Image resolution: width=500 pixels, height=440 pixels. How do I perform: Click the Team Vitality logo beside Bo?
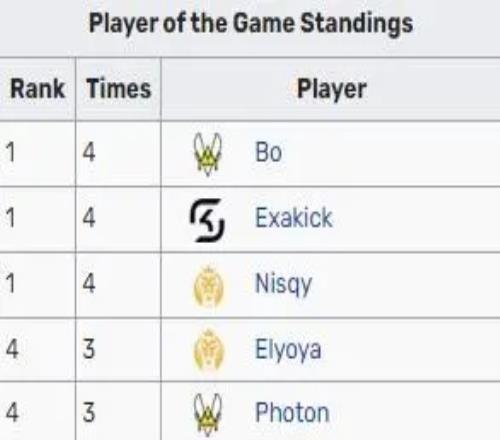[207, 154]
